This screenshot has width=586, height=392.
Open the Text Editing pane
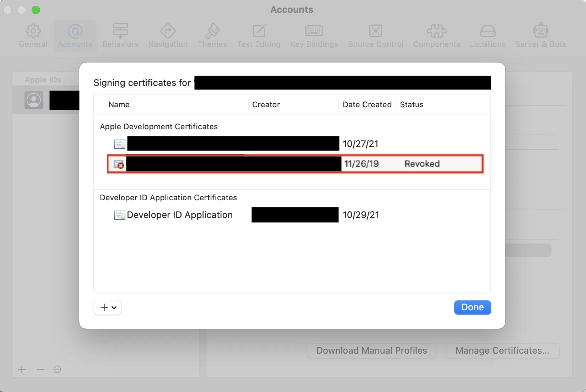[x=259, y=36]
